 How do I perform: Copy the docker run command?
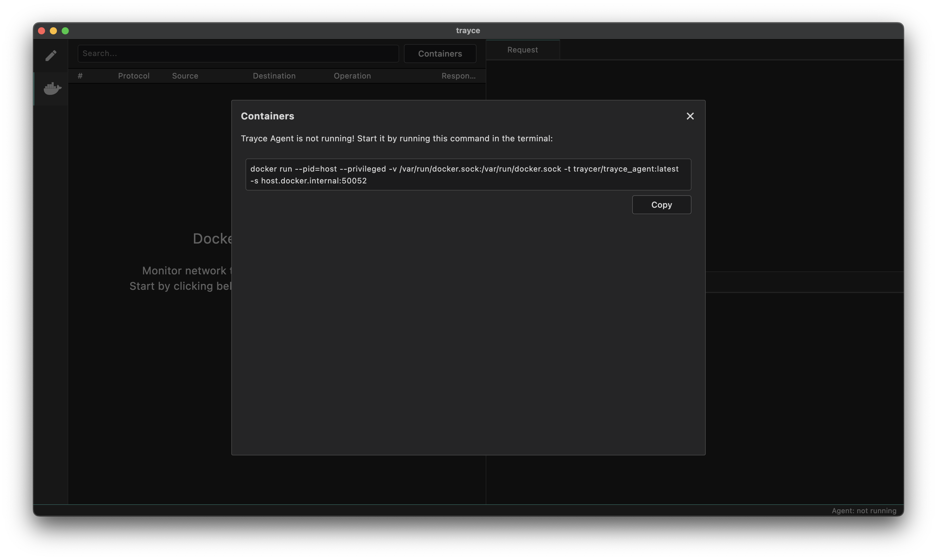pyautogui.click(x=662, y=205)
